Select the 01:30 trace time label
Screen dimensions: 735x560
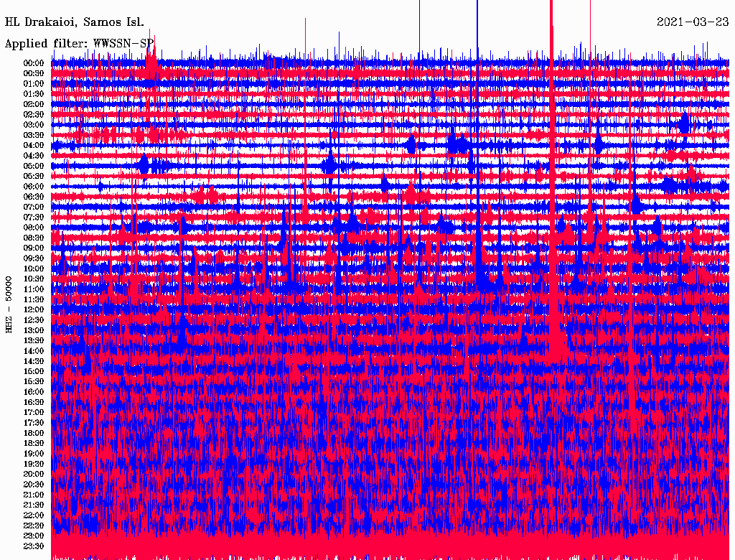pos(34,94)
